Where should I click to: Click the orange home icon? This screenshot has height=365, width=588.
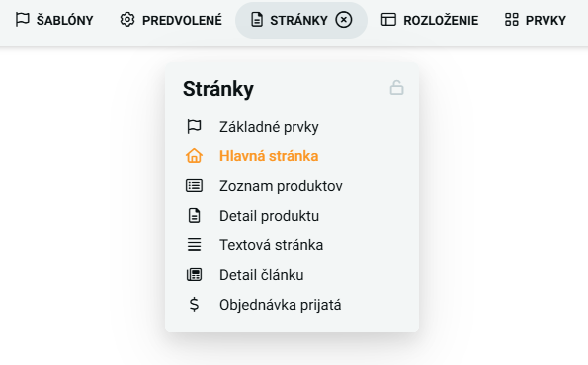click(194, 156)
